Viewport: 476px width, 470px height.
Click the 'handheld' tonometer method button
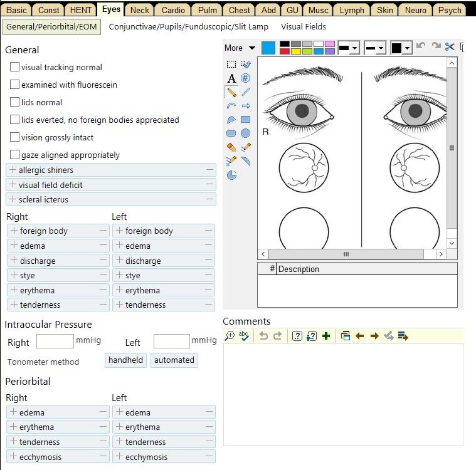(125, 360)
